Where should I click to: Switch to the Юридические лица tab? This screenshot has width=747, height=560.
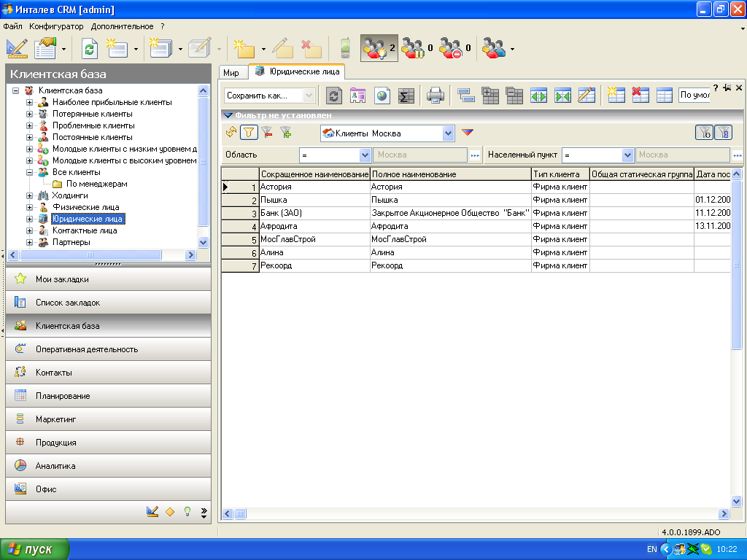point(298,71)
